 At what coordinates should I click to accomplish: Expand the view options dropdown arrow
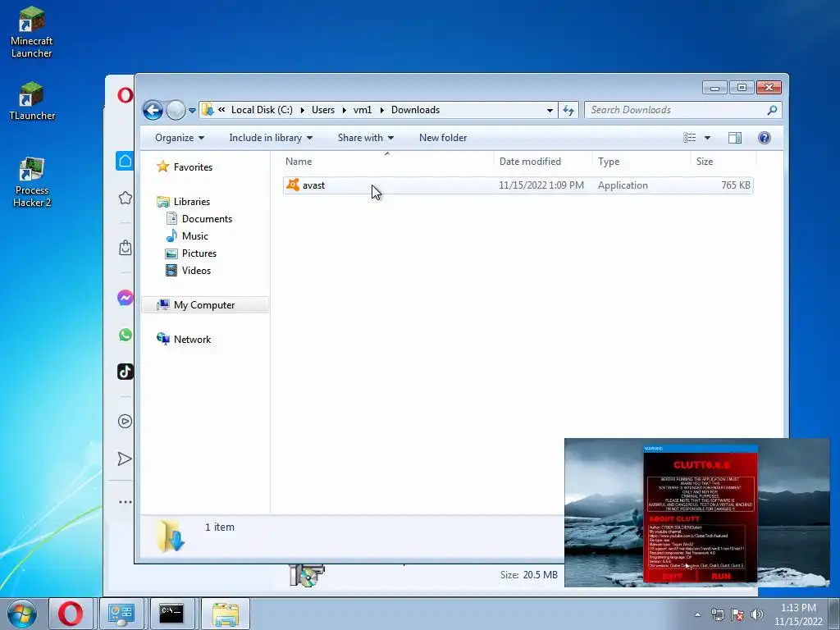(707, 138)
